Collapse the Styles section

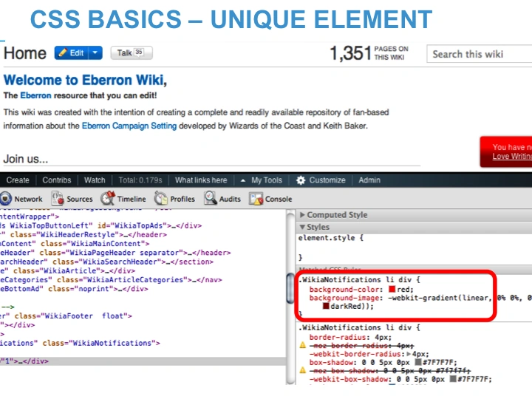(x=303, y=227)
